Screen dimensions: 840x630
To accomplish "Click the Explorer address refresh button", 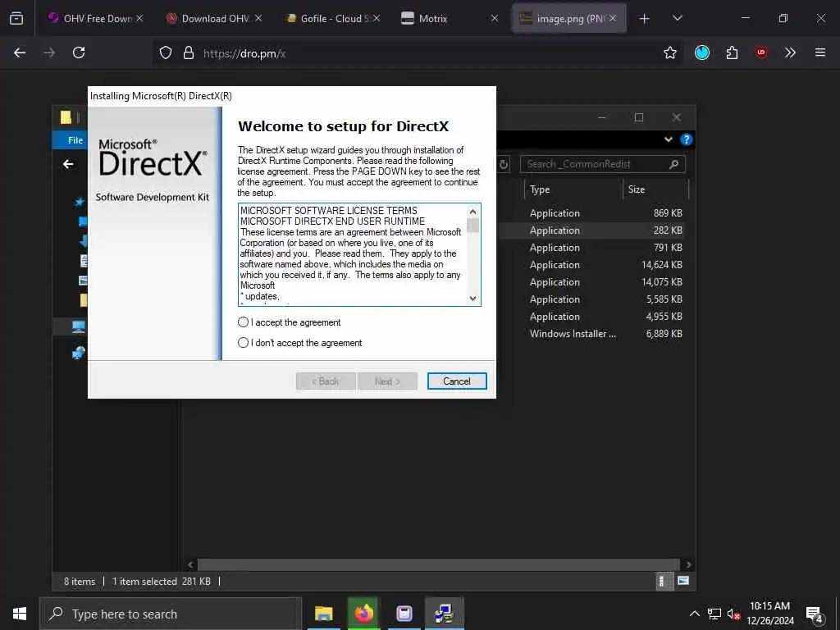I will pos(504,164).
